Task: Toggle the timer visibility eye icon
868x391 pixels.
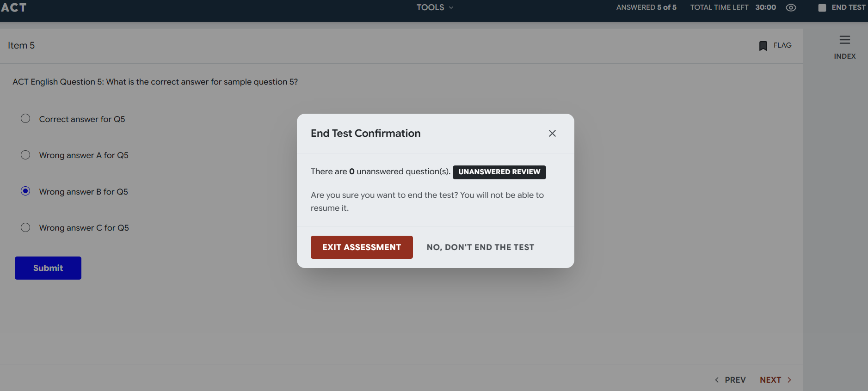Action: [791, 8]
